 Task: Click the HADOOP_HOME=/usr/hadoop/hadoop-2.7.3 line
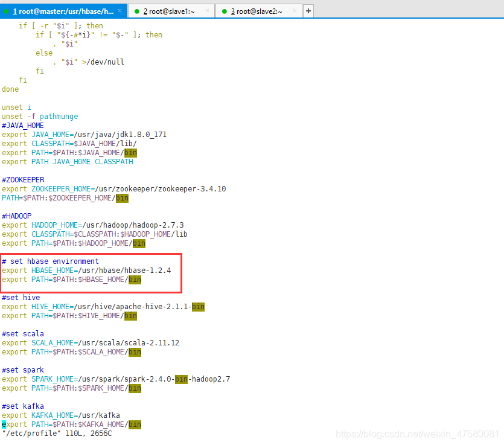point(93,225)
